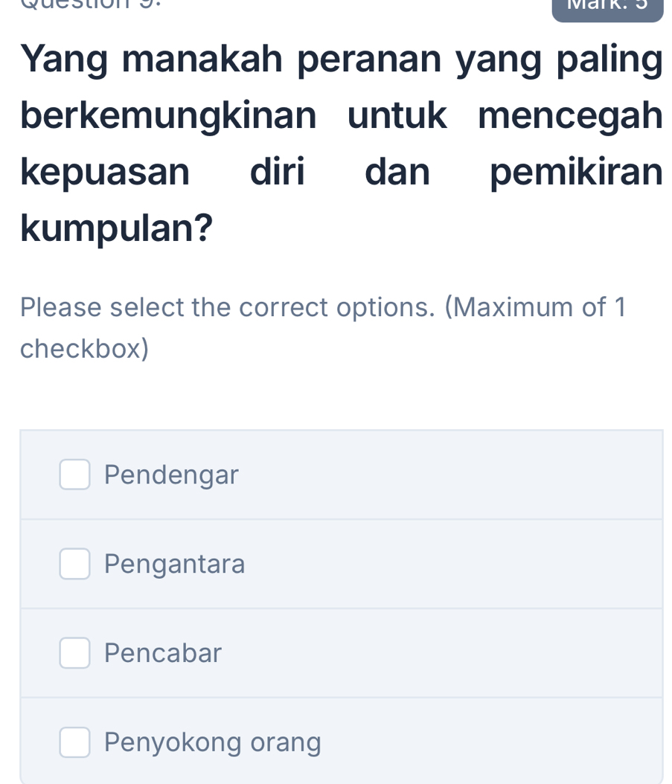Click the word 'kumpulan?' in the question
The image size is (672, 784).
click(117, 228)
